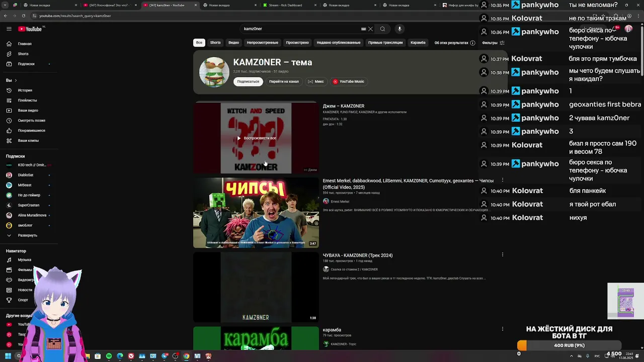Viewport: 644px width, 362px height.
Task: Open YouTube Music button on channel card
Action: (348, 81)
